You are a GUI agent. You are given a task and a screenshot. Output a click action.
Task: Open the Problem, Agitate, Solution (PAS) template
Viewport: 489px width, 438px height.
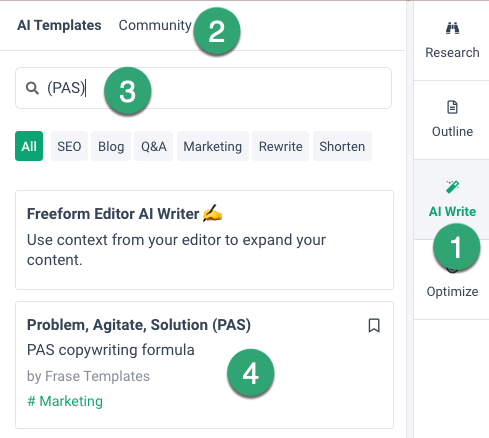click(x=204, y=365)
